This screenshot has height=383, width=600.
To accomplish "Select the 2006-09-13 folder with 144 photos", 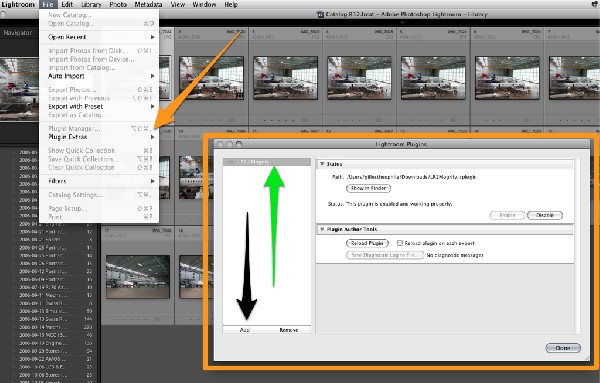I will point(55,319).
